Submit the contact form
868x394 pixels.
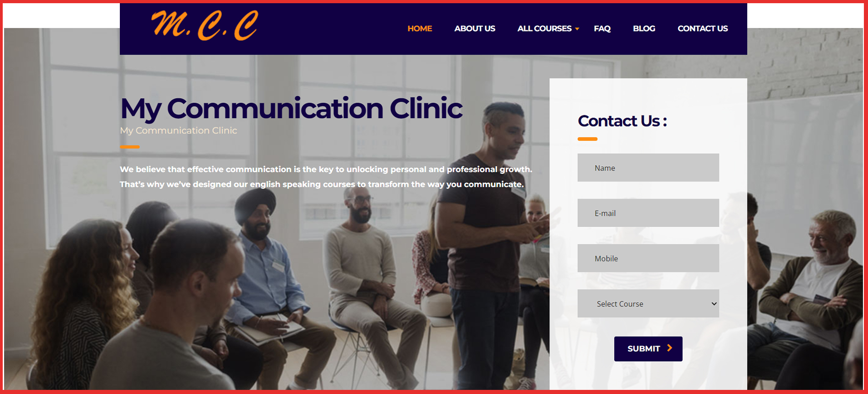coord(648,349)
